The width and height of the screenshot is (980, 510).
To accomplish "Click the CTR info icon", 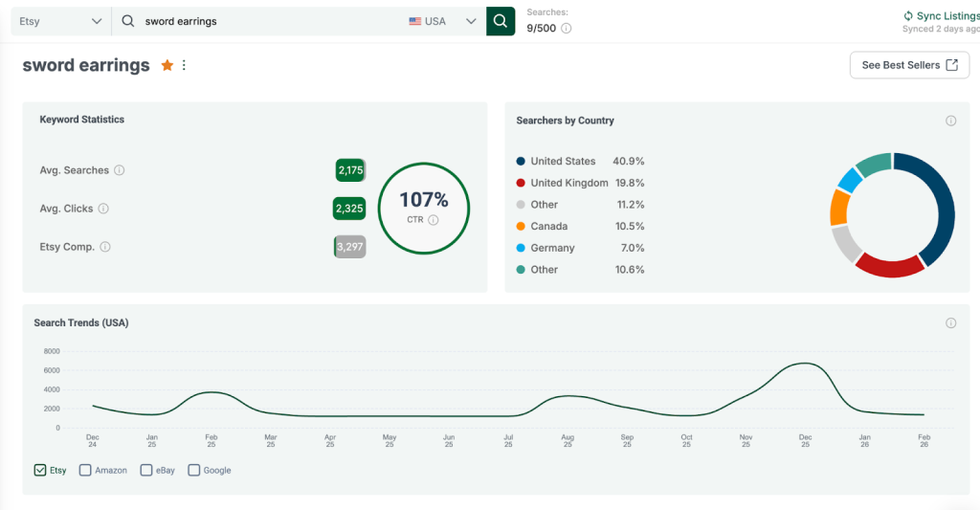I will click(434, 220).
